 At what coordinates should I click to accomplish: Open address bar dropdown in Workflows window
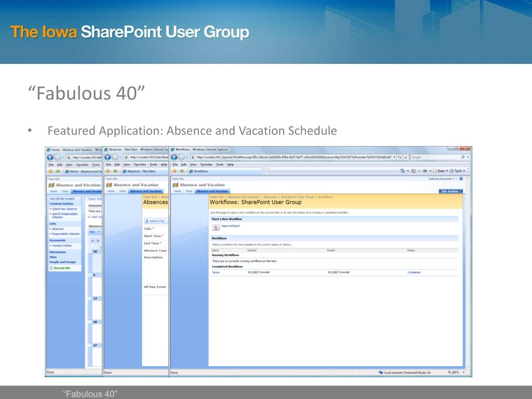(x=394, y=157)
